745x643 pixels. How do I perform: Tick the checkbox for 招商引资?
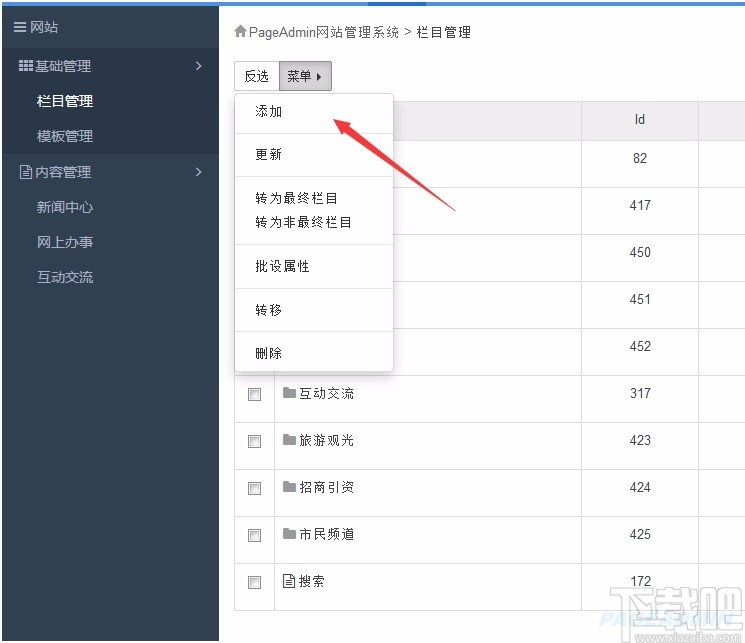(255, 488)
